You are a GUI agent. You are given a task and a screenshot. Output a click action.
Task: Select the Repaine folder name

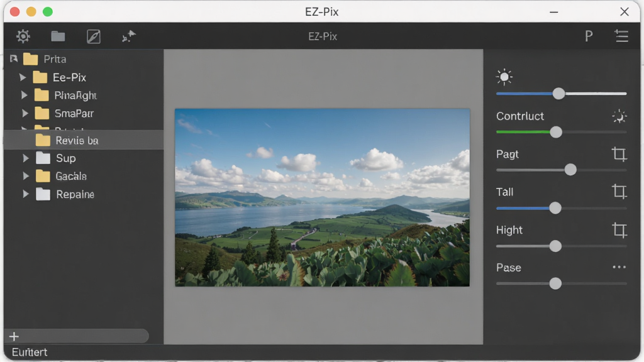pyautogui.click(x=75, y=194)
